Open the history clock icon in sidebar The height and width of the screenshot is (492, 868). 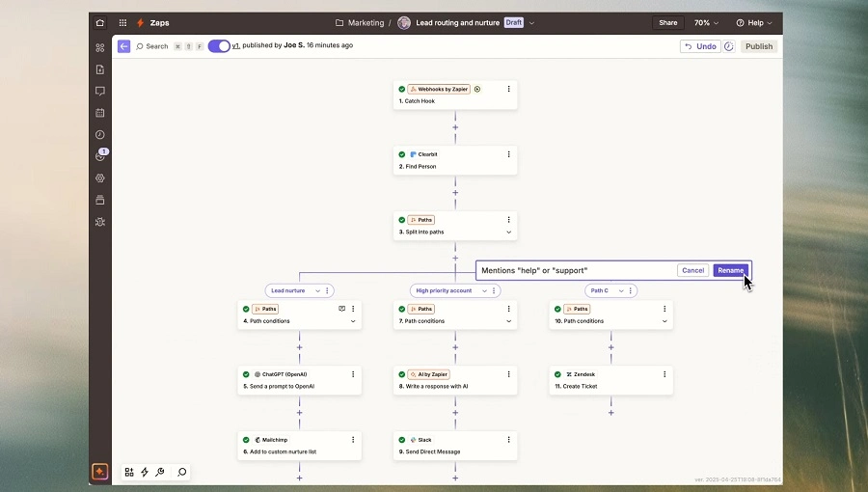pos(99,134)
